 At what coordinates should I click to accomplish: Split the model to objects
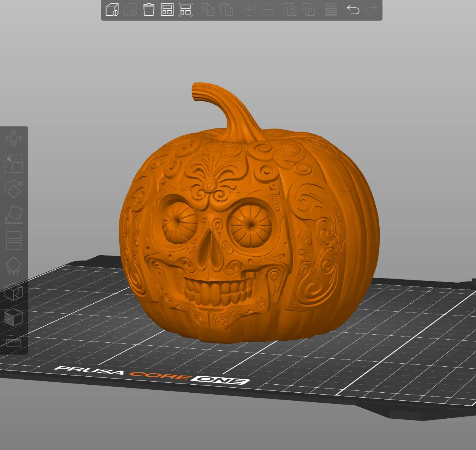(x=290, y=10)
